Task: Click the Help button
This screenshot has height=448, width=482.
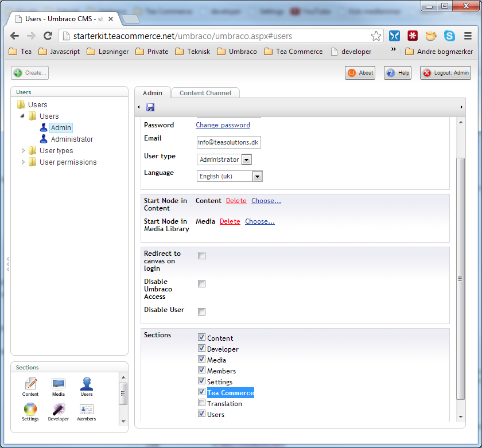Action: tap(398, 73)
